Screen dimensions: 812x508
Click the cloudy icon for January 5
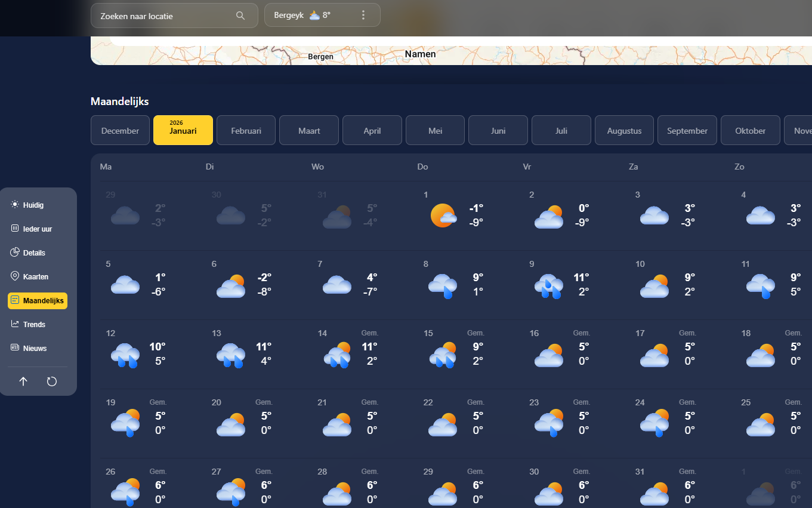coord(125,285)
